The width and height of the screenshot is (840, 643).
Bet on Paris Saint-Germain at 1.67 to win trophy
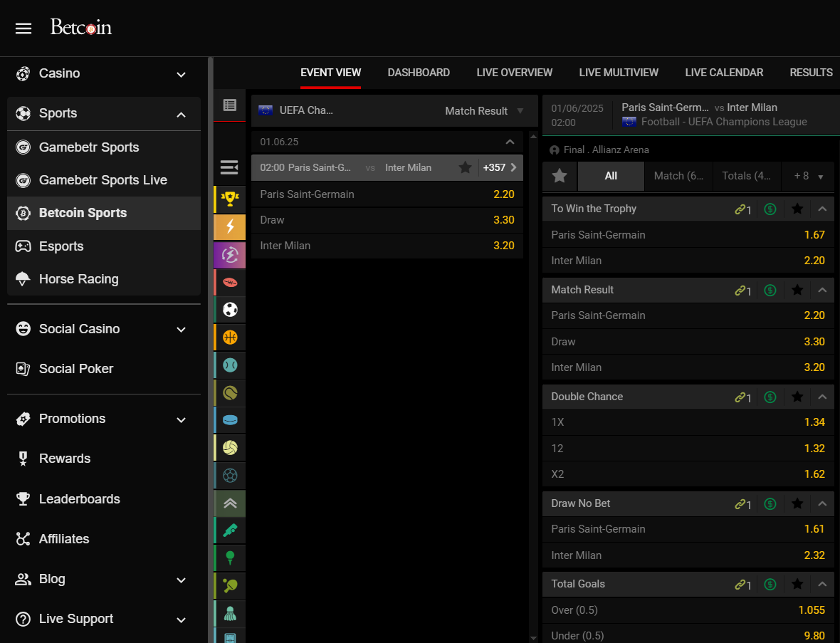click(x=688, y=235)
